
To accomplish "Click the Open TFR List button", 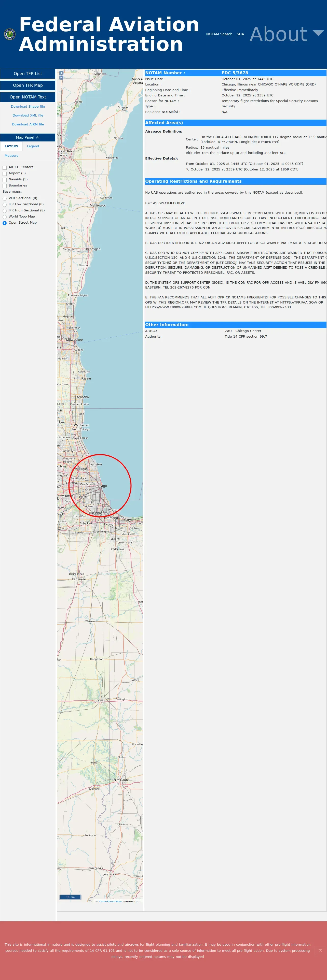I will click(28, 74).
